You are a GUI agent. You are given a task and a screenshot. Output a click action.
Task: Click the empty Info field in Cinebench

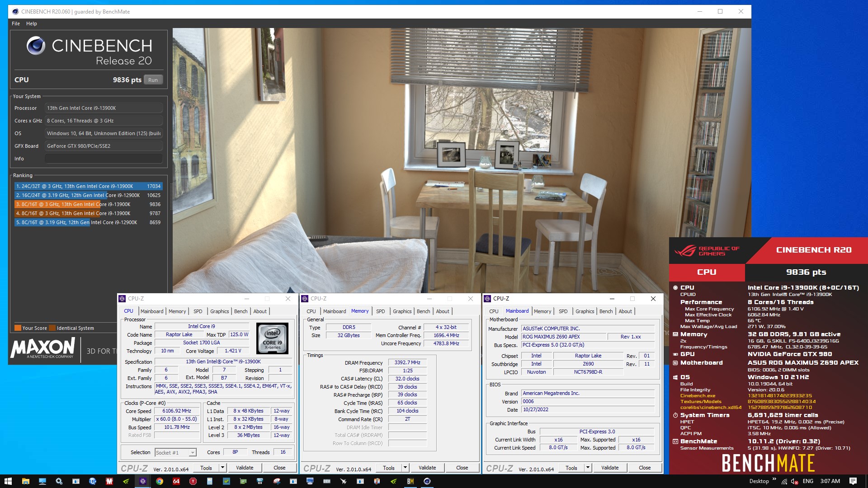[104, 159]
